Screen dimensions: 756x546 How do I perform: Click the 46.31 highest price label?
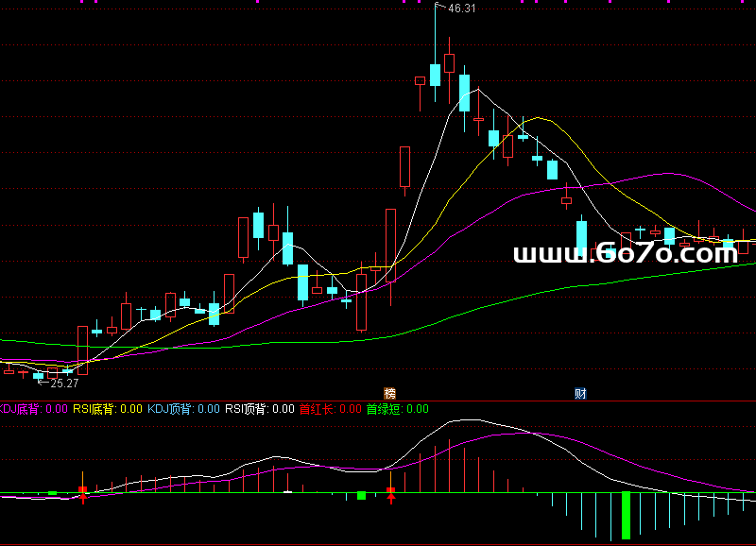[x=461, y=9]
